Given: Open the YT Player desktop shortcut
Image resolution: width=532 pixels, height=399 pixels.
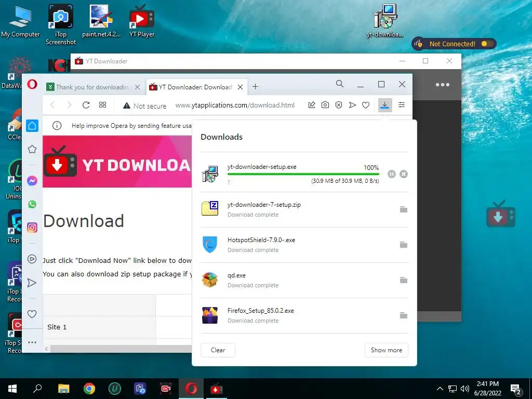Looking at the screenshot, I should pyautogui.click(x=141, y=21).
